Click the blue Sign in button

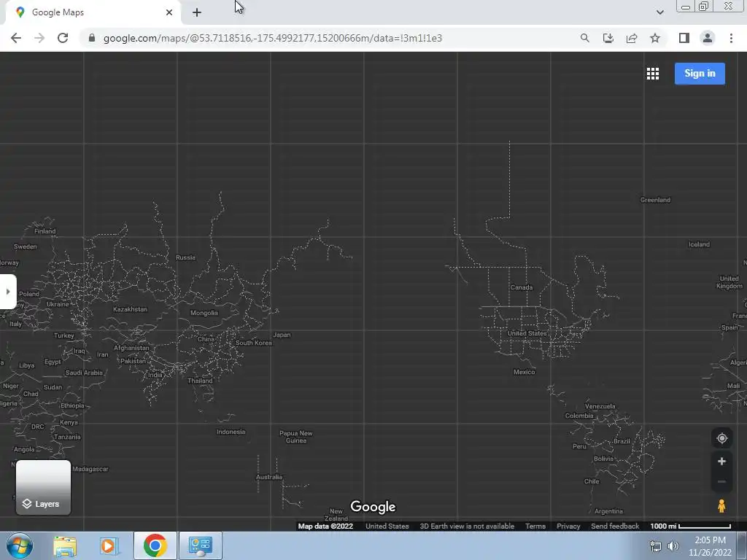700,74
